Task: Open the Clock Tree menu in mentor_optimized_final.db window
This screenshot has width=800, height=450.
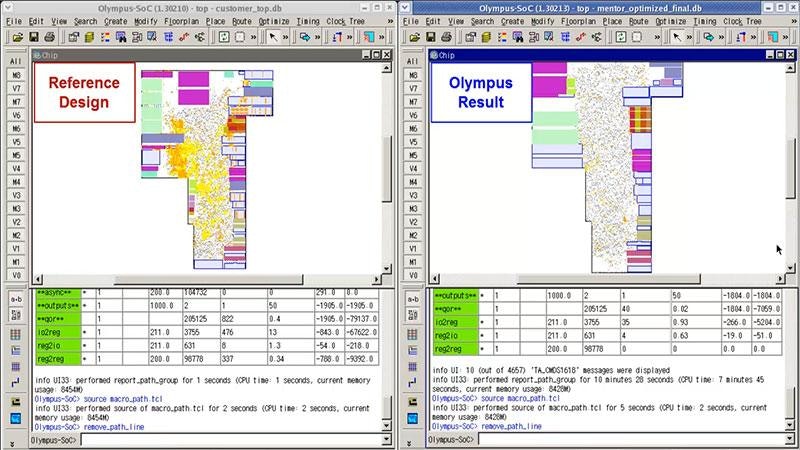Action: click(742, 21)
